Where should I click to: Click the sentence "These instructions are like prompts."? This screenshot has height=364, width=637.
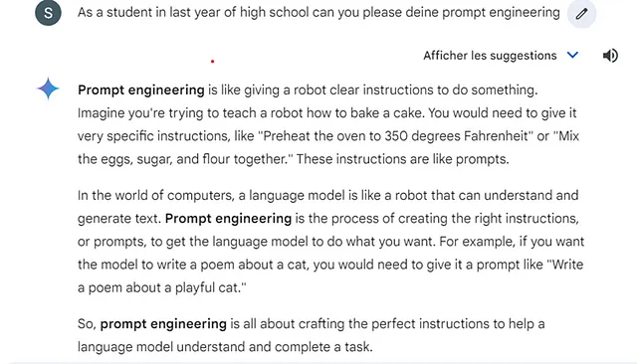point(402,159)
